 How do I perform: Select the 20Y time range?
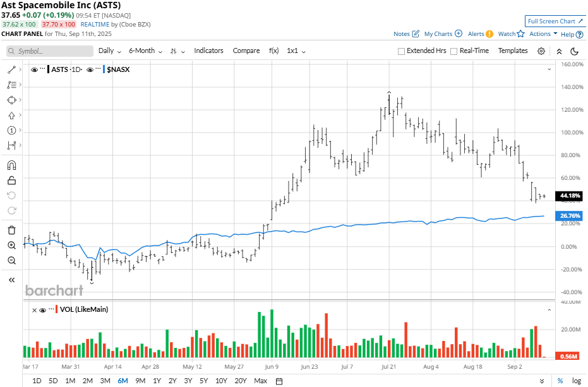[241, 381]
